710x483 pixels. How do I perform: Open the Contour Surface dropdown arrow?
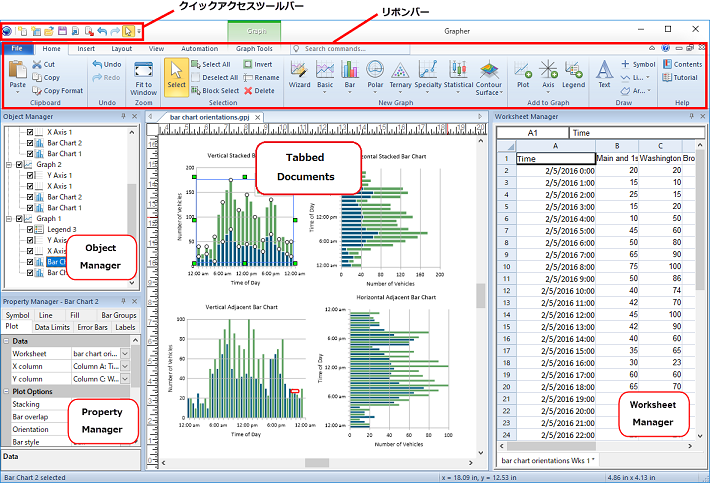pos(502,92)
